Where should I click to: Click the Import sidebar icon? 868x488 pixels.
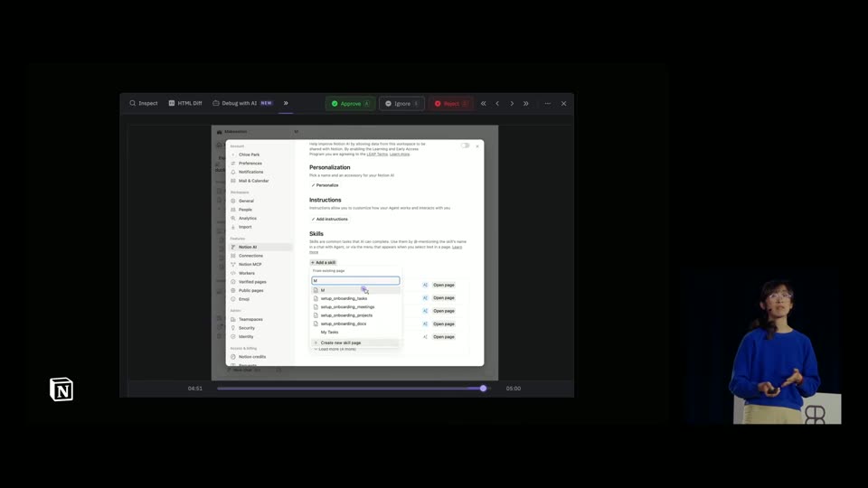[x=233, y=227]
